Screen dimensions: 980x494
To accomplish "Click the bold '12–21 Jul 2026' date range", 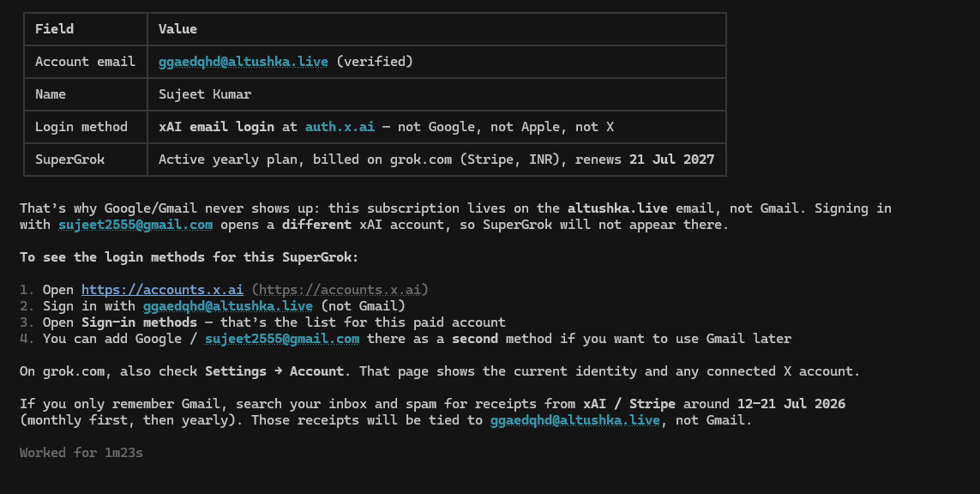I will point(791,403).
